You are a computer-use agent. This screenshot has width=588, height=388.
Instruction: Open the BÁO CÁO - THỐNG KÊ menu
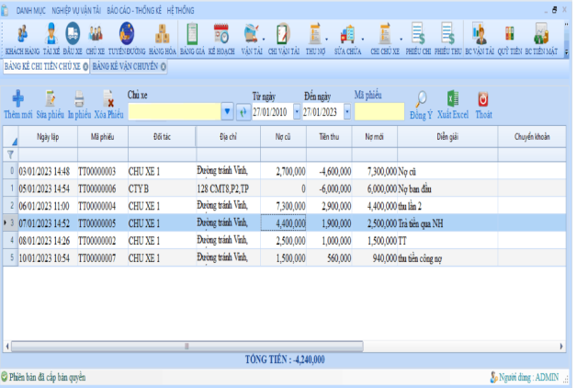coord(134,10)
